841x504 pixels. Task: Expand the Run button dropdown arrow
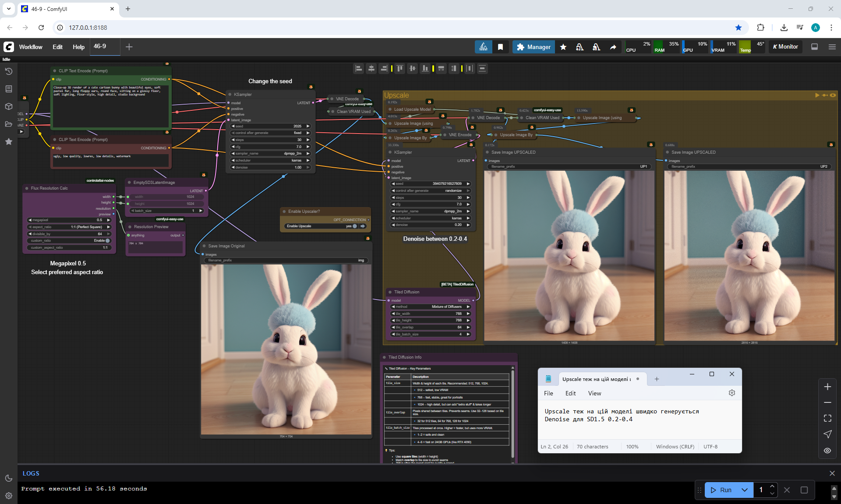(x=745, y=490)
